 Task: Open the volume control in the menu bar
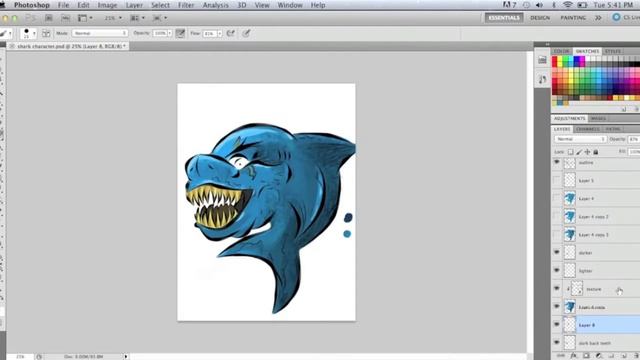[539, 5]
